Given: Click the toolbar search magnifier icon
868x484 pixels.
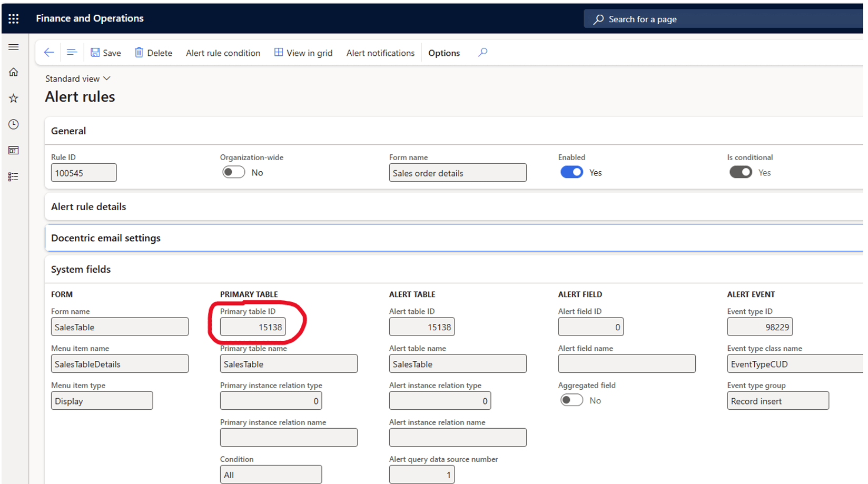Looking at the screenshot, I should tap(482, 53).
